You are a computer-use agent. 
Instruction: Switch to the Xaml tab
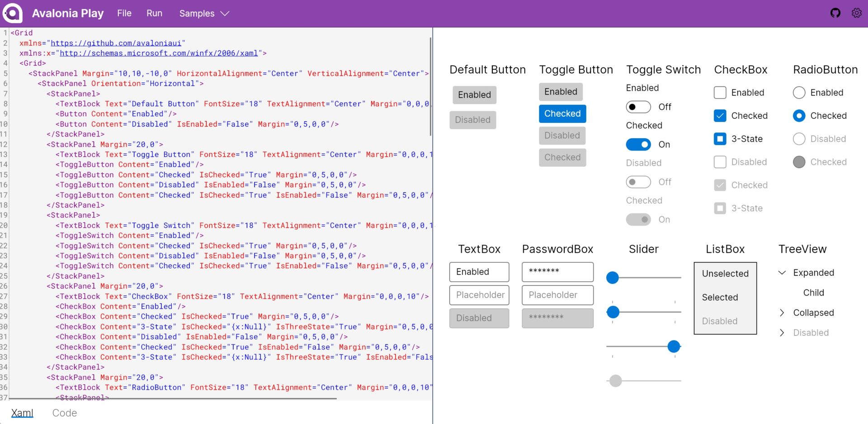coord(22,412)
